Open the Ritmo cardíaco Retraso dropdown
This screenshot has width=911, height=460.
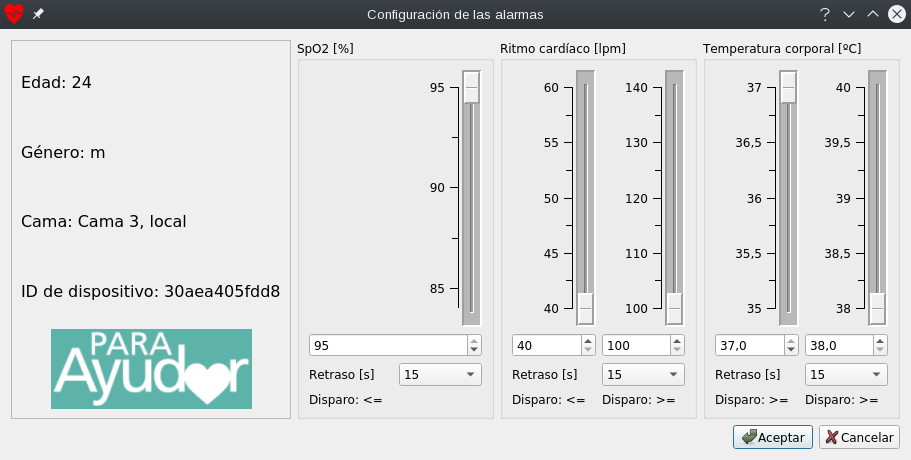pyautogui.click(x=643, y=374)
